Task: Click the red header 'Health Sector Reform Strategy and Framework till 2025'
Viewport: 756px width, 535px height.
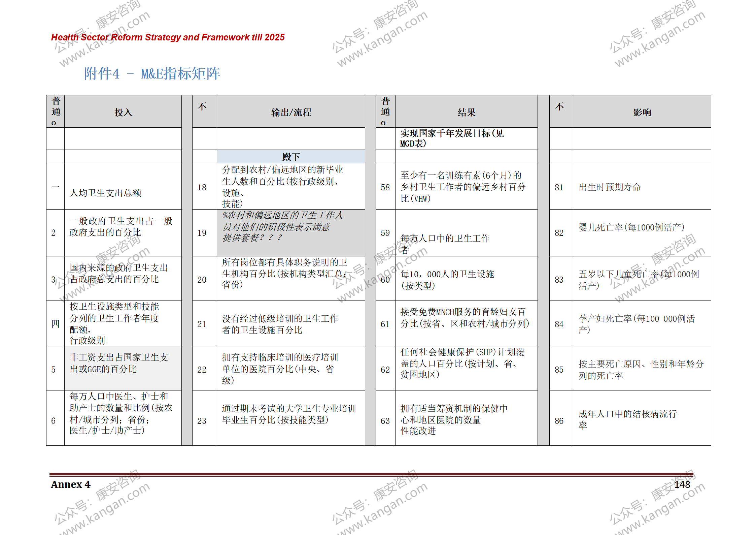Action: coord(168,37)
